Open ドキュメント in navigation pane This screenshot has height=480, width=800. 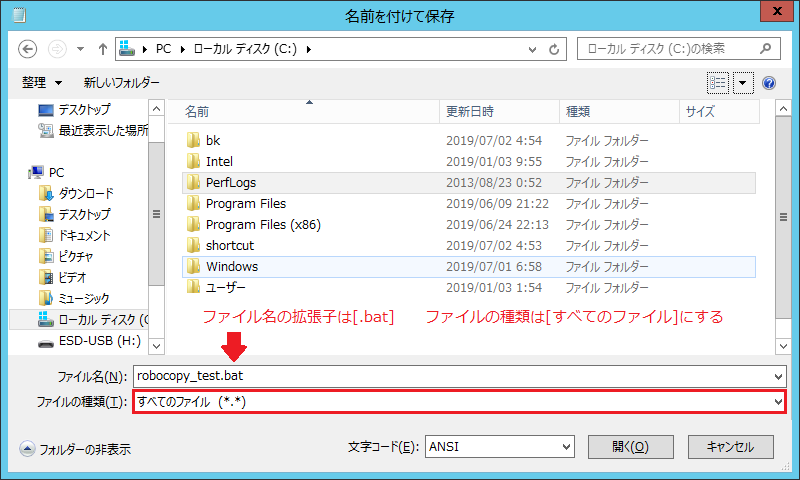(x=74, y=235)
